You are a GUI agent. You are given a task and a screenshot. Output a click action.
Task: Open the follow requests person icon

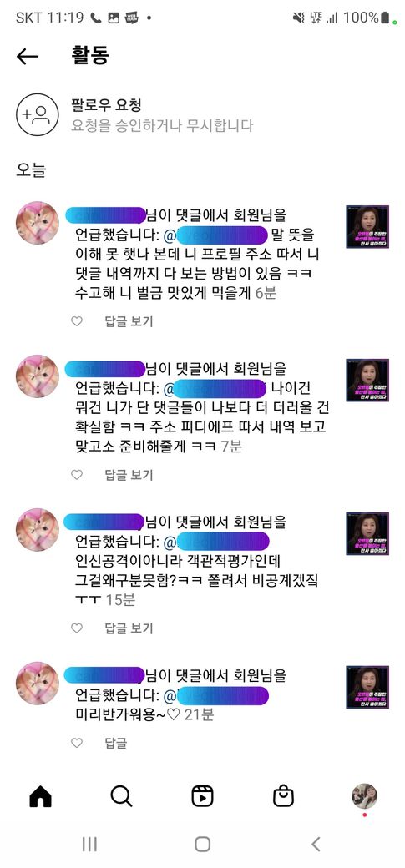[x=37, y=114]
